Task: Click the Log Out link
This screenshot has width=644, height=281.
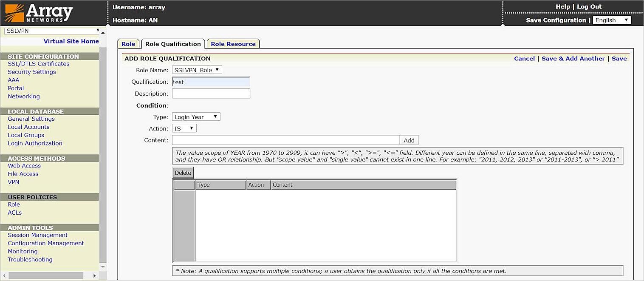Action: 589,7
